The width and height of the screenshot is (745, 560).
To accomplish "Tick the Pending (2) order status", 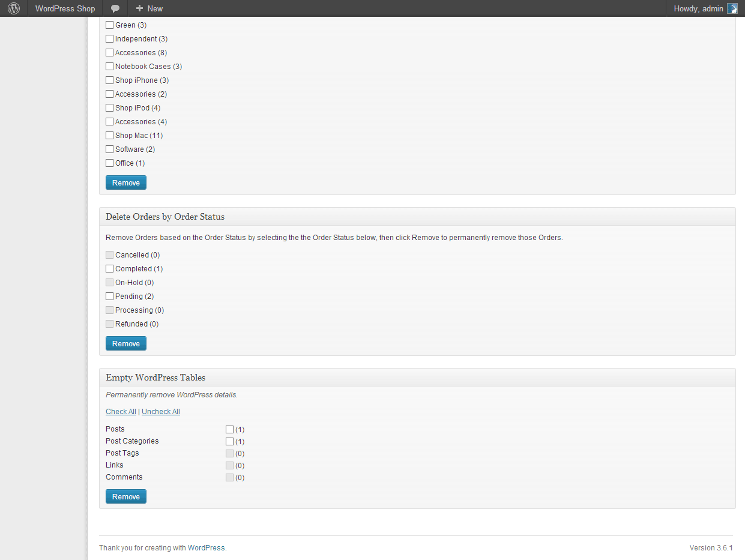I will [109, 297].
